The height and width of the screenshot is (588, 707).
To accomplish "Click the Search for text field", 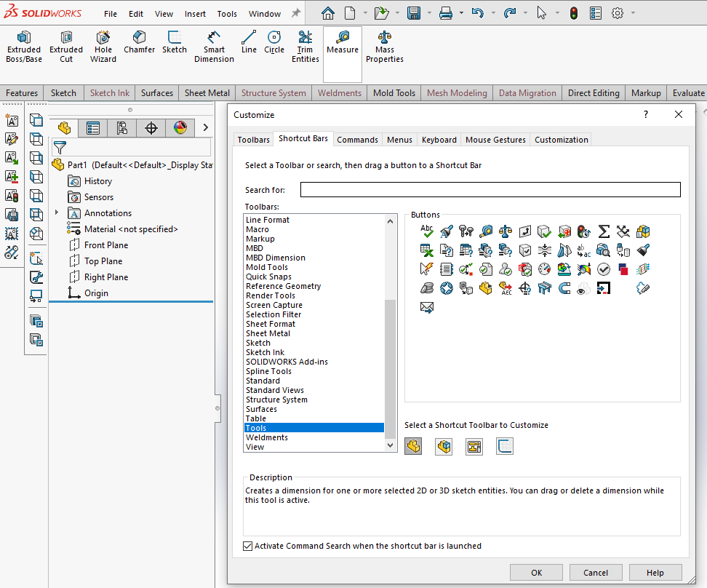I will [490, 190].
